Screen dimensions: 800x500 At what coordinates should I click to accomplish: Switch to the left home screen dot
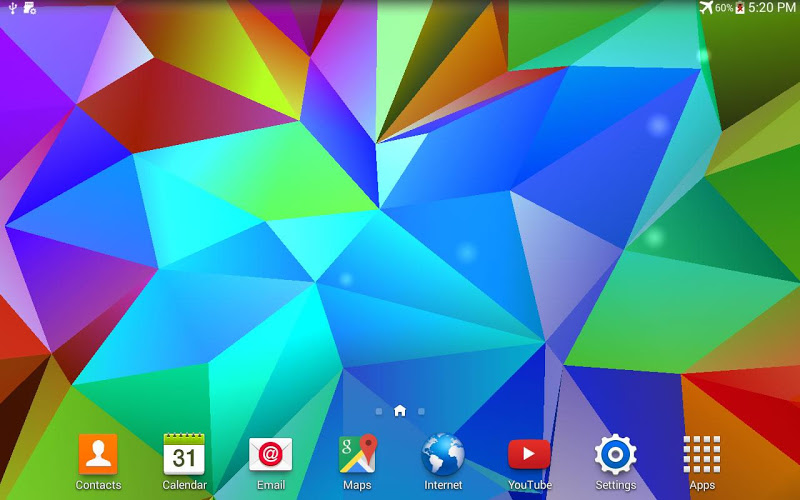pyautogui.click(x=379, y=411)
